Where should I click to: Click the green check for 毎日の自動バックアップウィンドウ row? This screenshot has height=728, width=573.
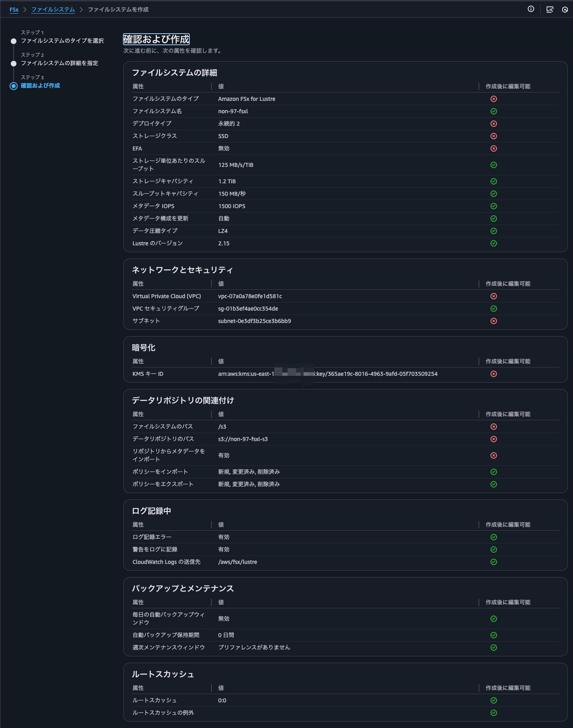(x=494, y=619)
